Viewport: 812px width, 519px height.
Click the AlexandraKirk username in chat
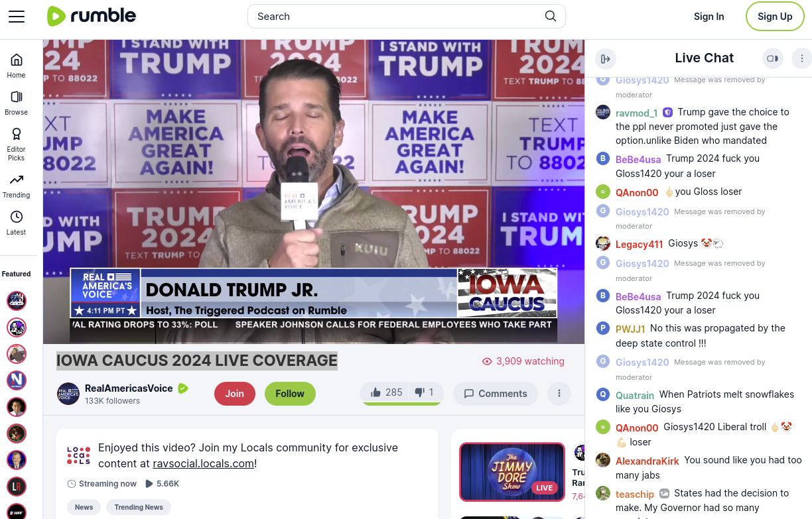pos(647,461)
